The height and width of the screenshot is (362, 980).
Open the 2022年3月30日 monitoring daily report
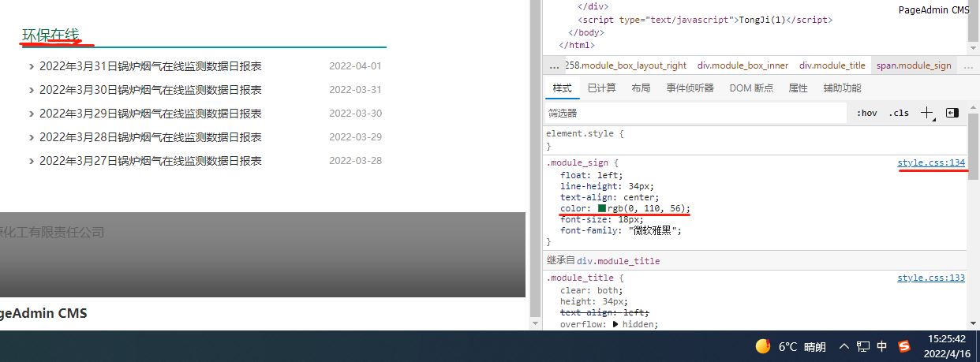click(150, 90)
